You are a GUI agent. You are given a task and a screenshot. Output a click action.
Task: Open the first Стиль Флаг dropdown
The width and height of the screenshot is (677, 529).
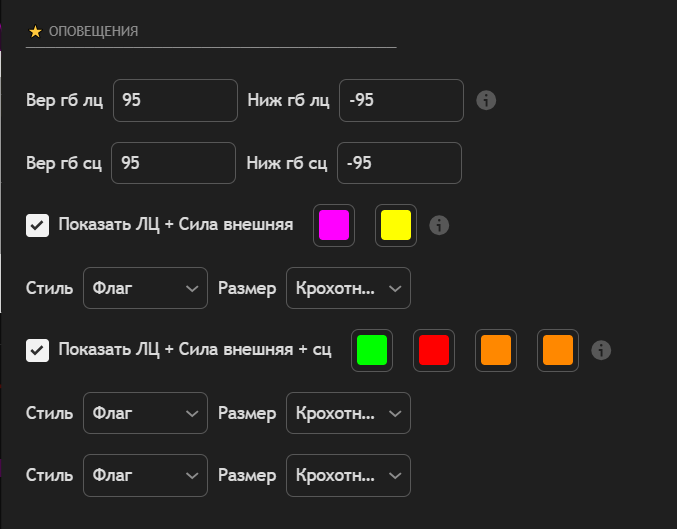pyautogui.click(x=145, y=288)
